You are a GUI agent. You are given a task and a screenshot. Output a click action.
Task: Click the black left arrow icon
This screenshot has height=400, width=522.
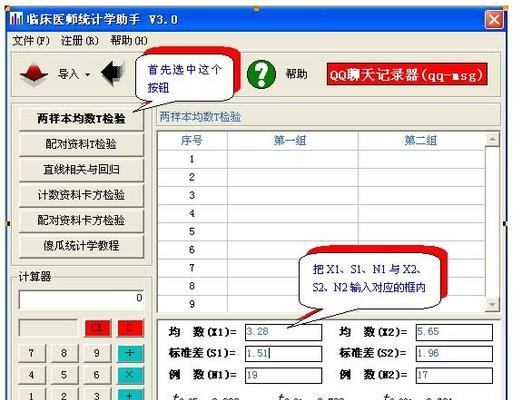pyautogui.click(x=113, y=73)
